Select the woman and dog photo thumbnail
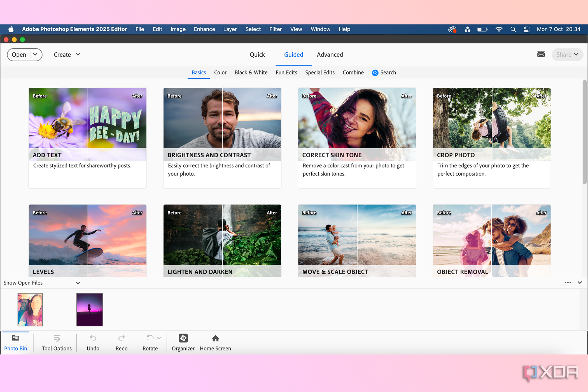This screenshot has width=588, height=392. [x=30, y=309]
